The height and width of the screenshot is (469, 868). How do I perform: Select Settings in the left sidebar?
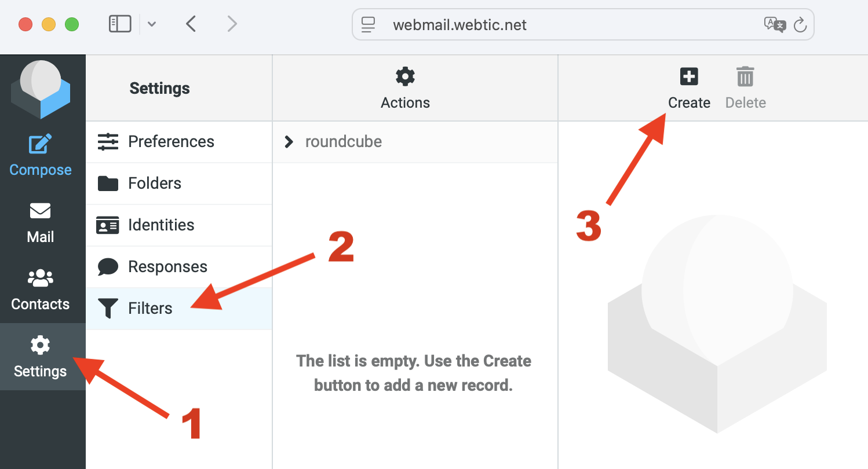[x=41, y=357]
